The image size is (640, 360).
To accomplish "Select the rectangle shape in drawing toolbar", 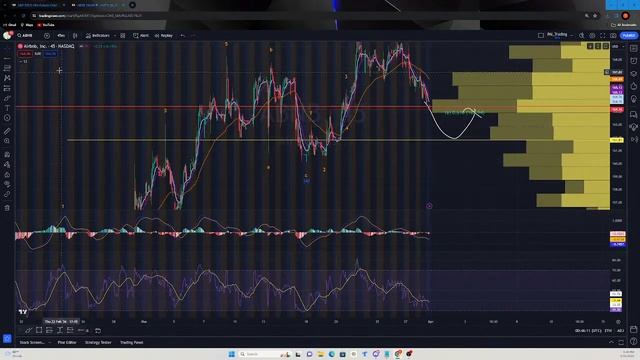I will point(39,330).
